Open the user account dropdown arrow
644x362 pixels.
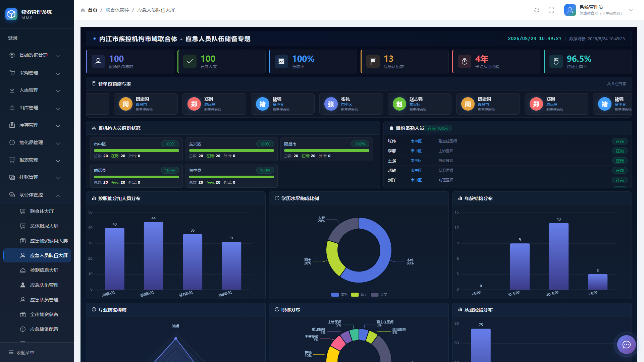[x=631, y=10]
